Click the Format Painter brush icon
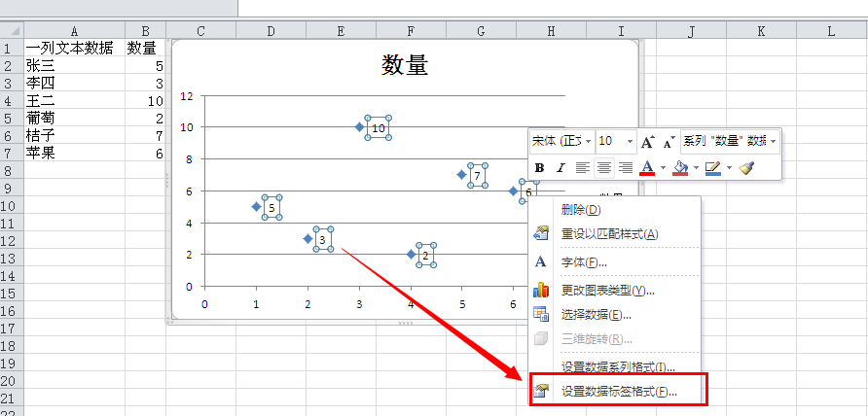Screen dimensions: 868x416 click(746, 167)
